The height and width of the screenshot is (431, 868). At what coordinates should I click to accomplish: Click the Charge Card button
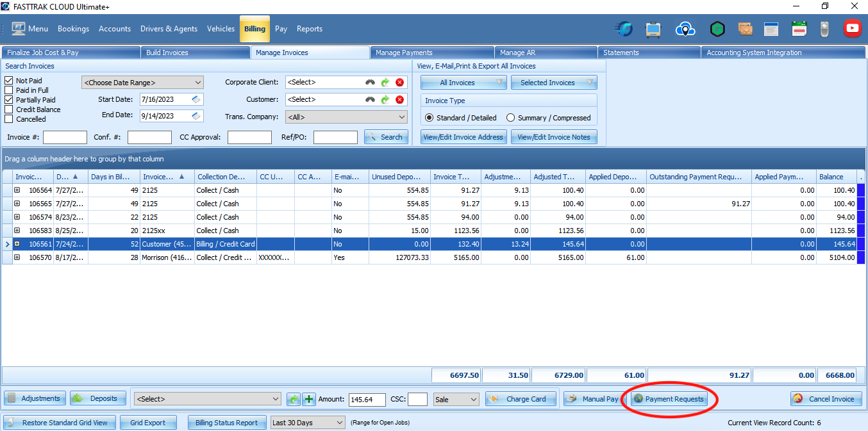coord(519,399)
